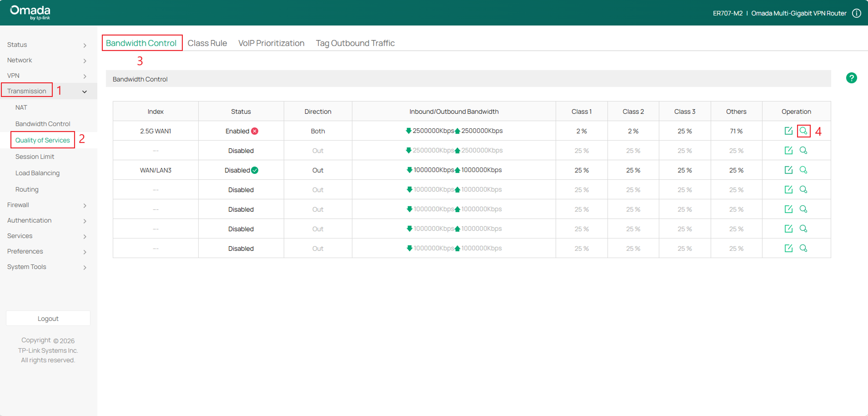
Task: Click the Omada by tp-link logo
Action: click(30, 13)
